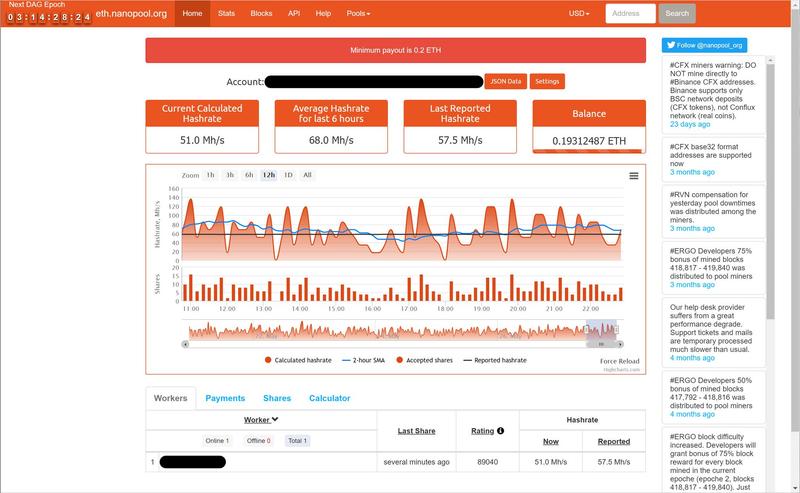Viewport: 800px width, 493px height.
Task: Click the Rating info icon
Action: (501, 431)
